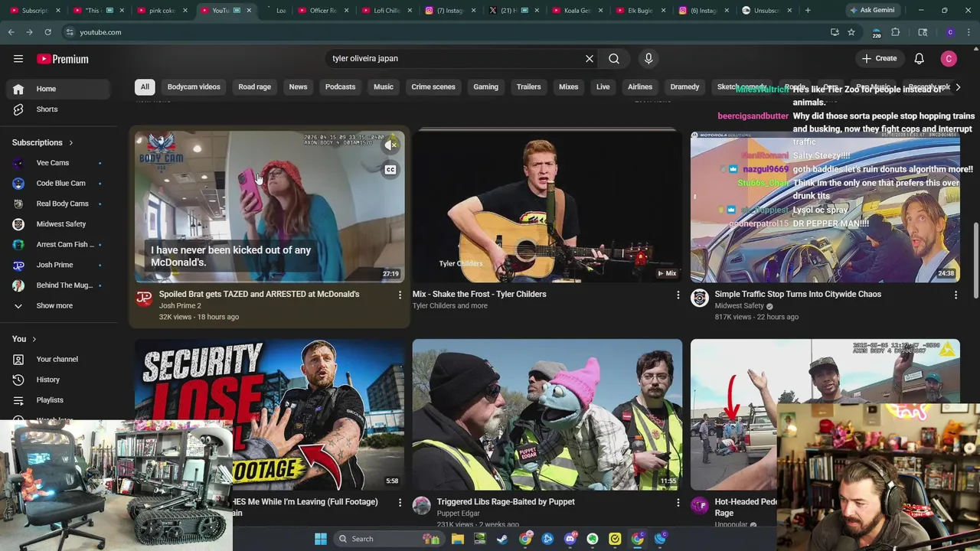The image size is (980, 551).
Task: Open more actions for the security full footage video
Action: pos(400,503)
